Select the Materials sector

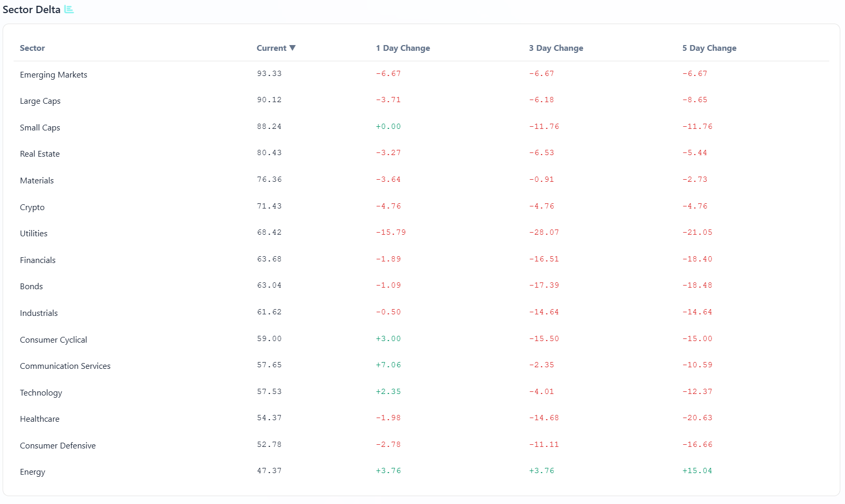(37, 181)
